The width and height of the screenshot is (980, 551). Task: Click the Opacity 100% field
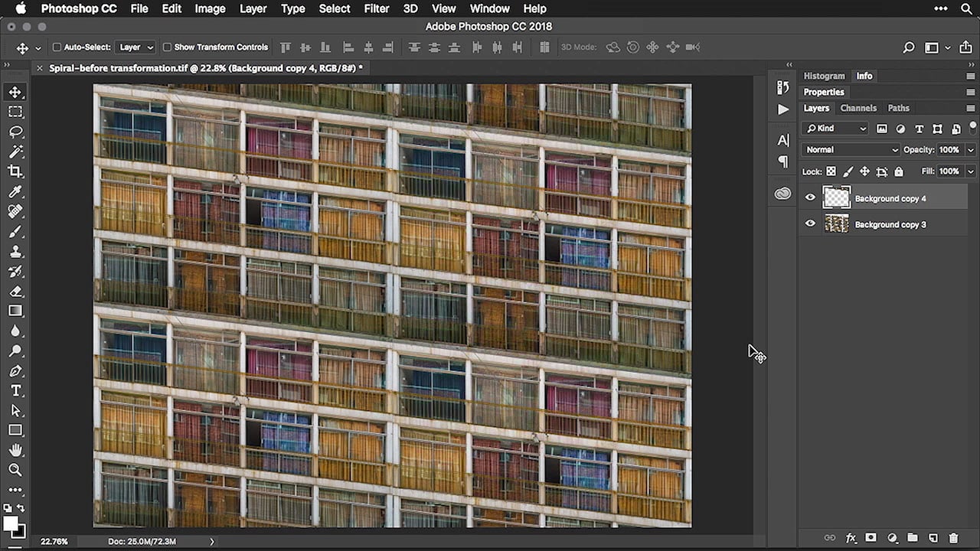pyautogui.click(x=949, y=150)
